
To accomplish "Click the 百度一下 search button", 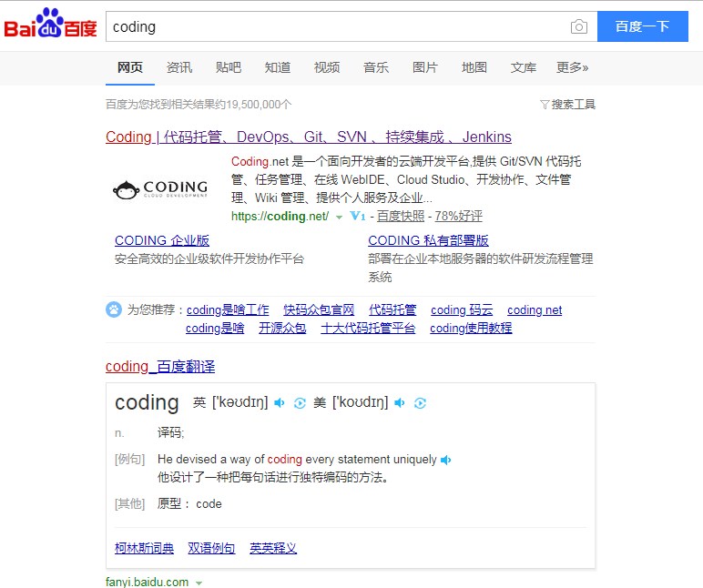I will tap(643, 26).
